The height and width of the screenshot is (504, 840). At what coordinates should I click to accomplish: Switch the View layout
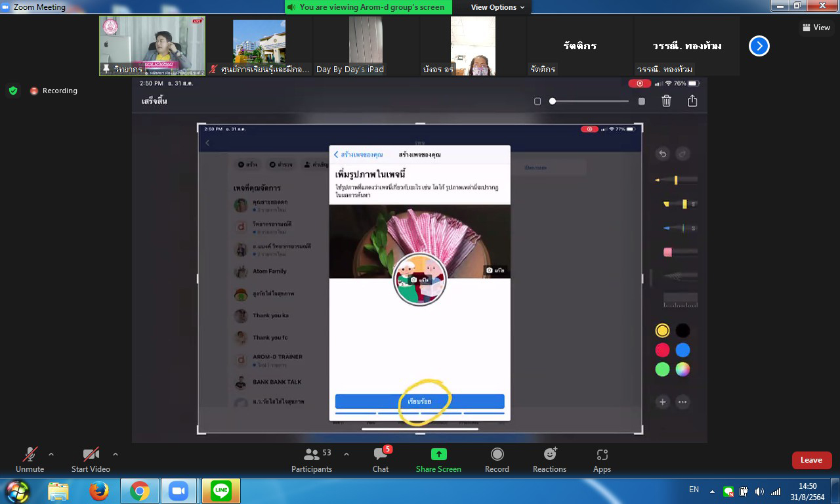click(x=816, y=28)
